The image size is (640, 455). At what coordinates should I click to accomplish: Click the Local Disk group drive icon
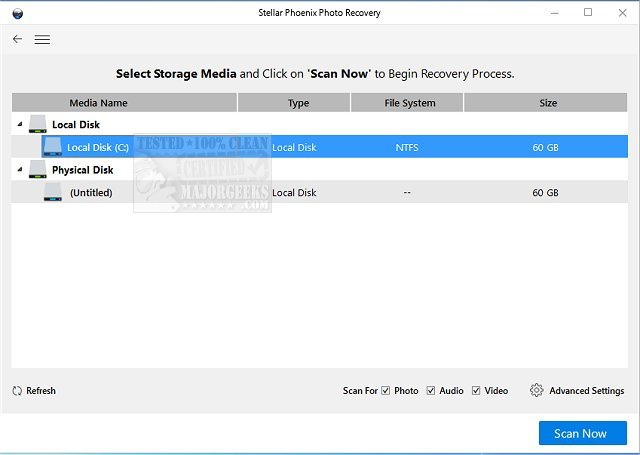tap(38, 124)
